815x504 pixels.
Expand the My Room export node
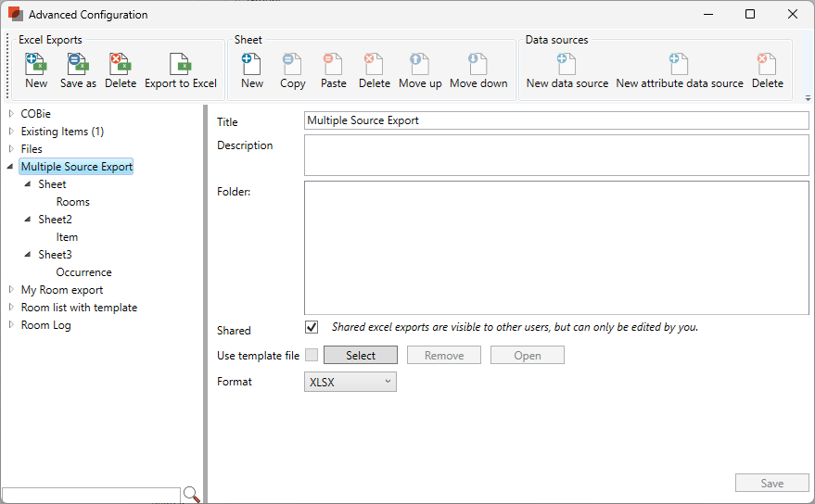tap(11, 290)
